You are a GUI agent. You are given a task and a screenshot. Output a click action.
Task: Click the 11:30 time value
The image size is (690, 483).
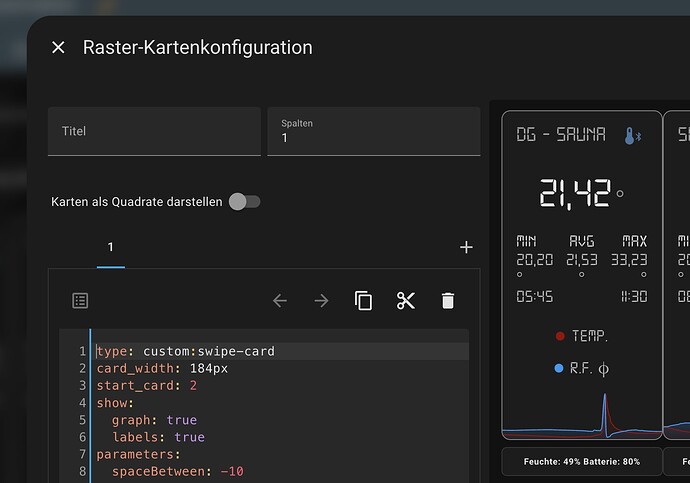(634, 296)
